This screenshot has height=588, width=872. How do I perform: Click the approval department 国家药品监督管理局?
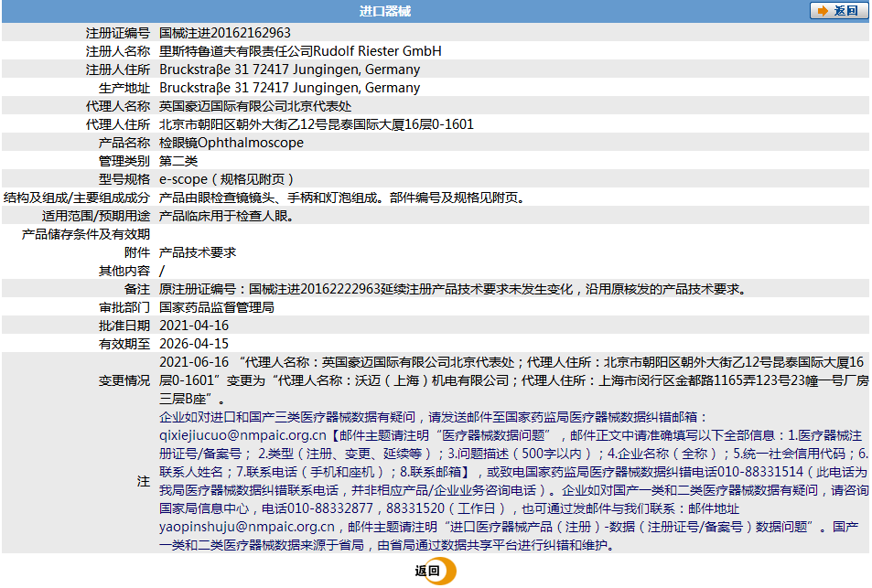pos(217,307)
